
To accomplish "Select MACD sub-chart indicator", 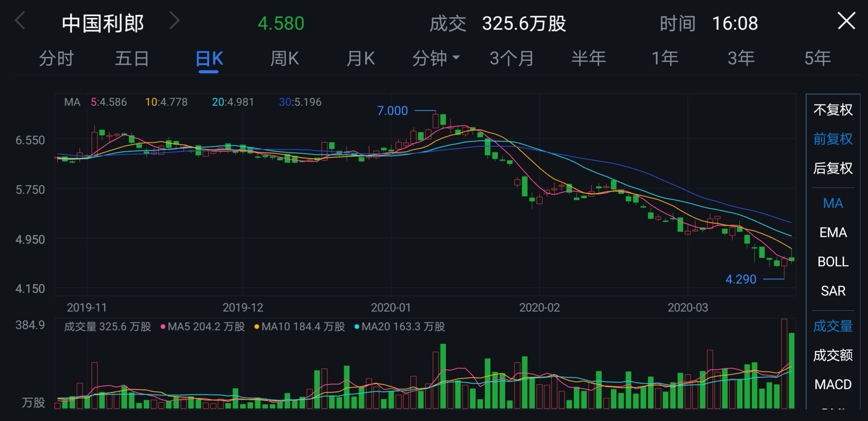I will click(833, 385).
